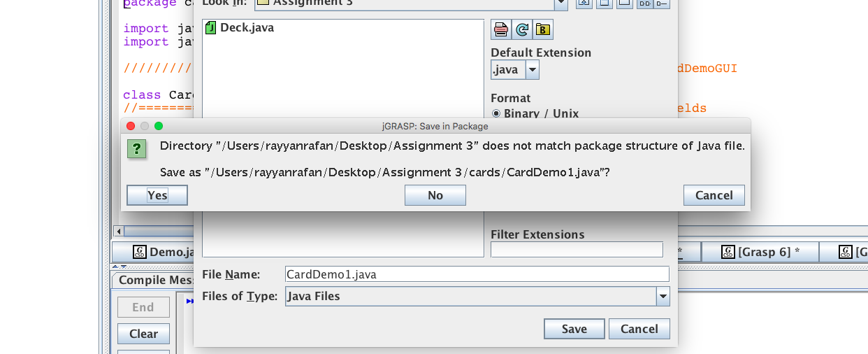Click the first 'import' line in editor
This screenshot has width=868, height=354.
click(x=146, y=29)
